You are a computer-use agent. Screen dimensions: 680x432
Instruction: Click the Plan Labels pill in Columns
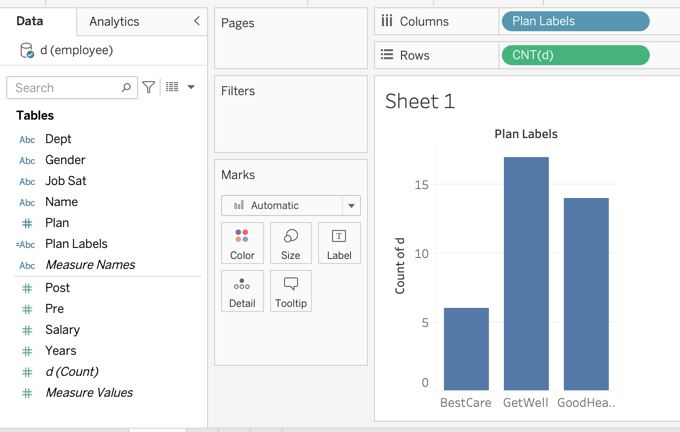[575, 21]
